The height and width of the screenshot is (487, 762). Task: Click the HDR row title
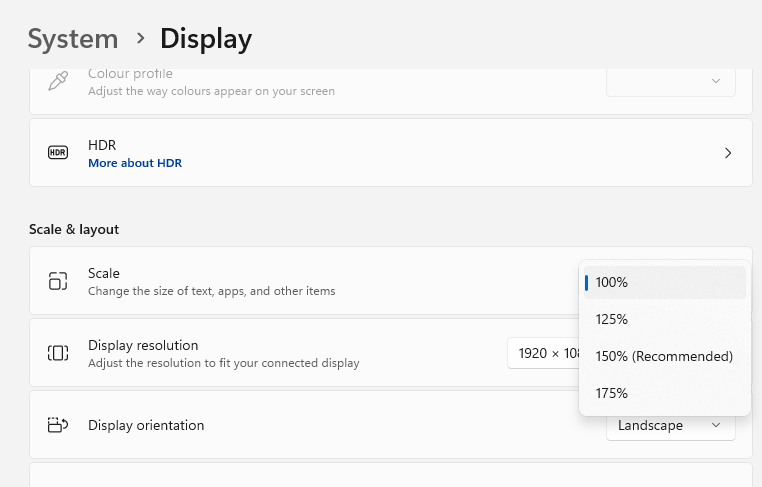tap(102, 145)
